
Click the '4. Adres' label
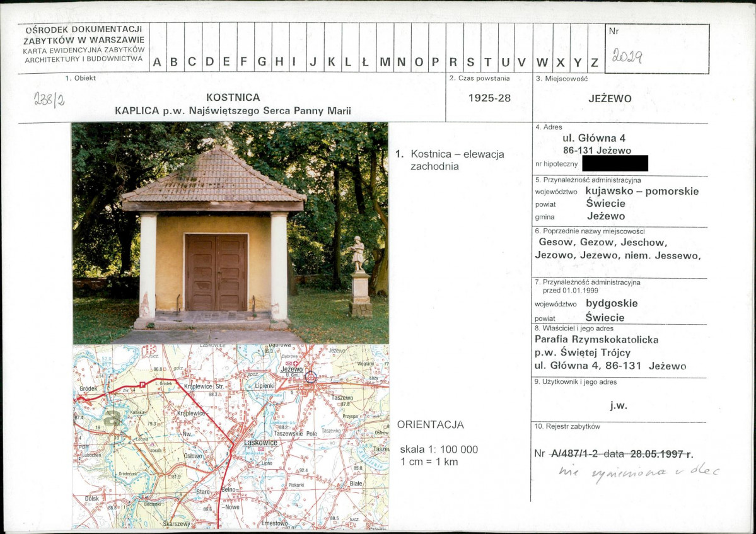click(549, 127)
